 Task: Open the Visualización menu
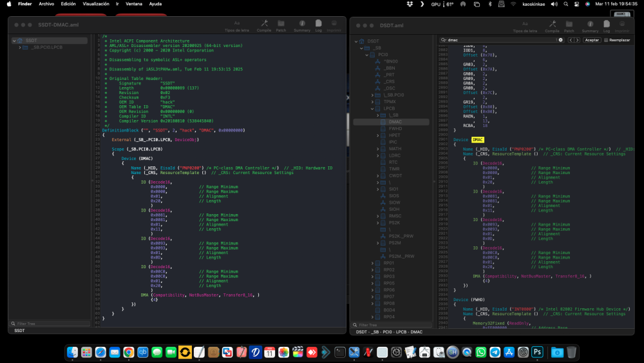coord(96,4)
